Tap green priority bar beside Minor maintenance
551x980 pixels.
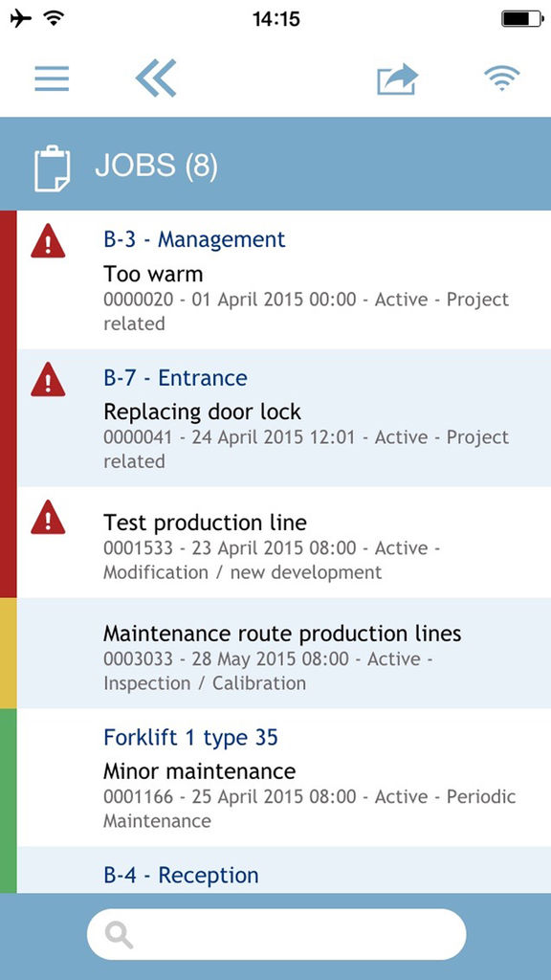coord(8,801)
